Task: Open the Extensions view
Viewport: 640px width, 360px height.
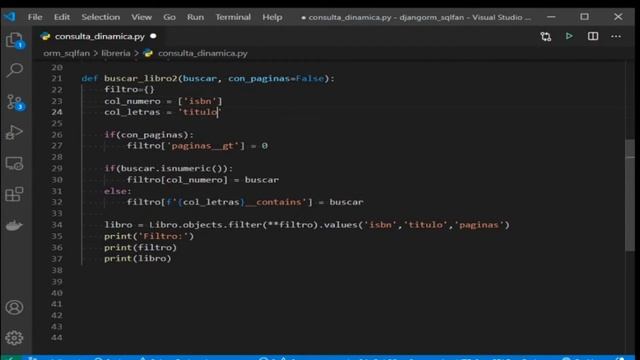Action: click(x=14, y=194)
